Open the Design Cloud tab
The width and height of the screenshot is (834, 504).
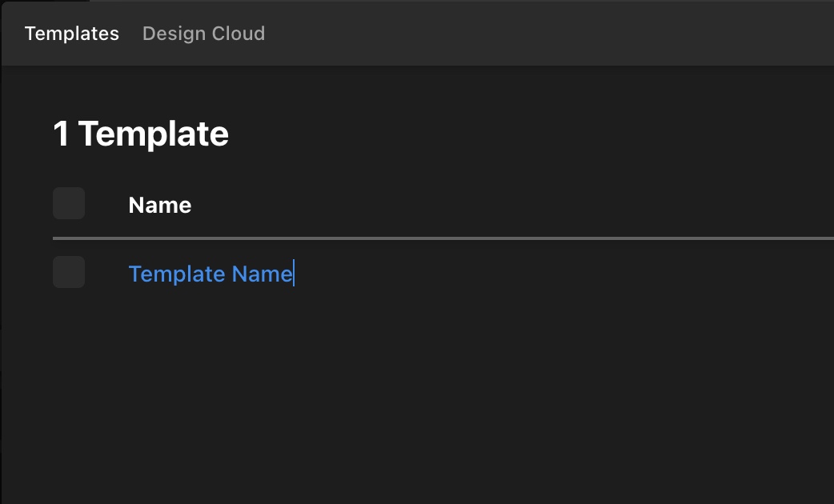pyautogui.click(x=204, y=34)
